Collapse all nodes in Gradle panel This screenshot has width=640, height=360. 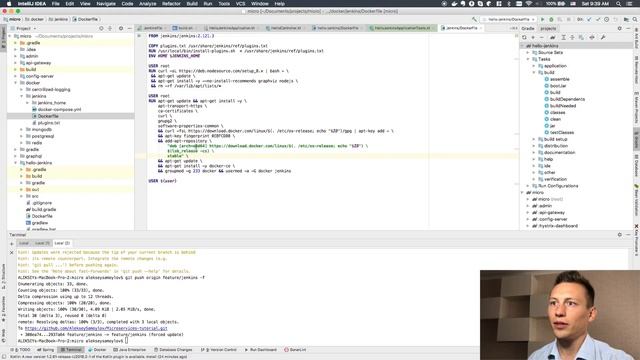tap(572, 37)
